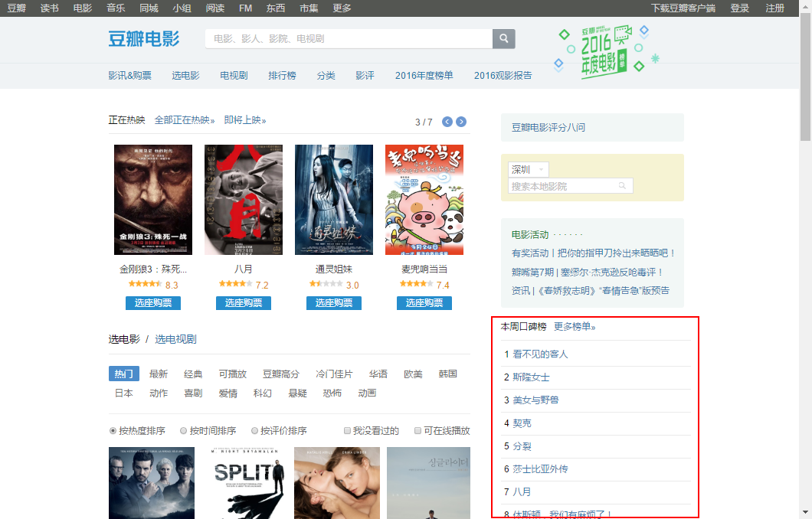Open 分类 nav item
Screen dimensions: 812x519
326,76
